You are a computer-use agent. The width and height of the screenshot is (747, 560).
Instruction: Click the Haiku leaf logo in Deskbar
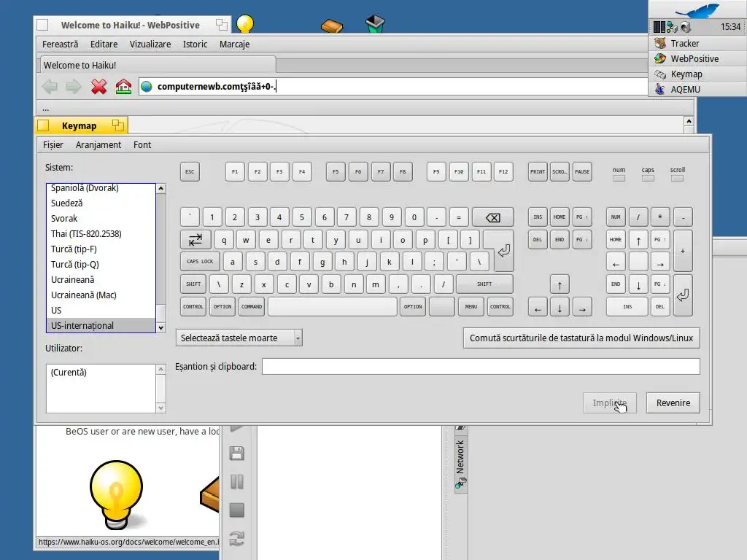click(x=697, y=10)
